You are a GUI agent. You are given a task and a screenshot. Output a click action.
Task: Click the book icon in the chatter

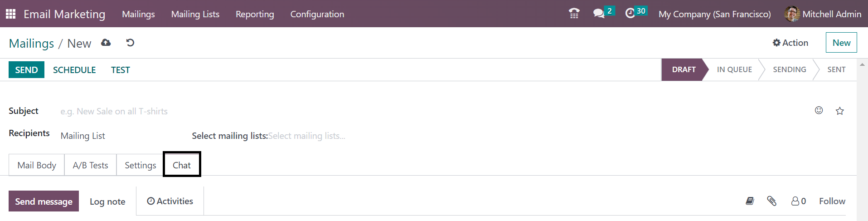(750, 201)
